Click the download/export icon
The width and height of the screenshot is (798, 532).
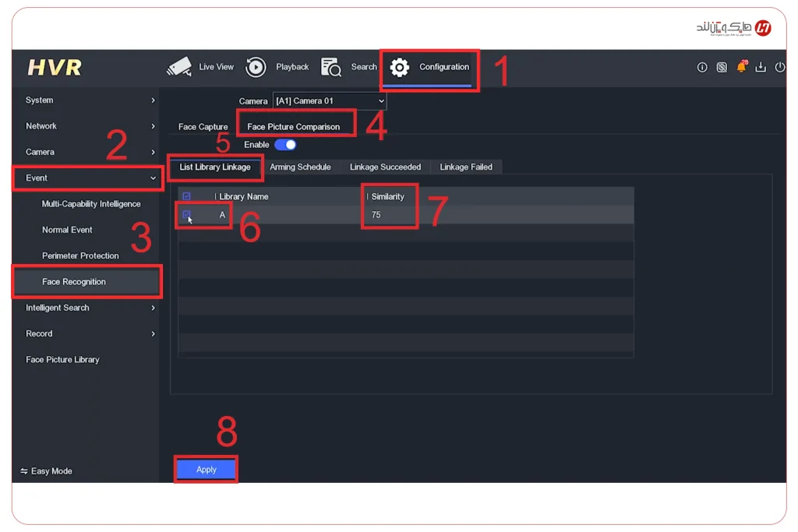(x=761, y=68)
